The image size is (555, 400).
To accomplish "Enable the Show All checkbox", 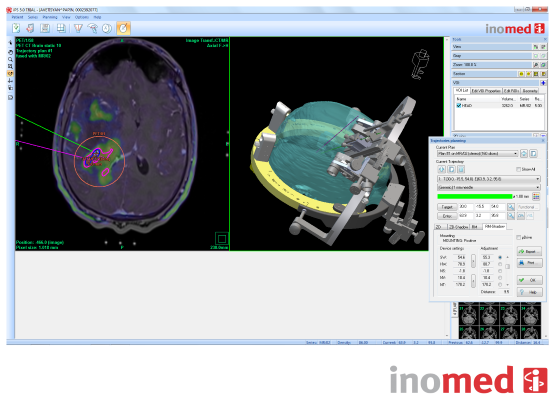I will pos(519,170).
